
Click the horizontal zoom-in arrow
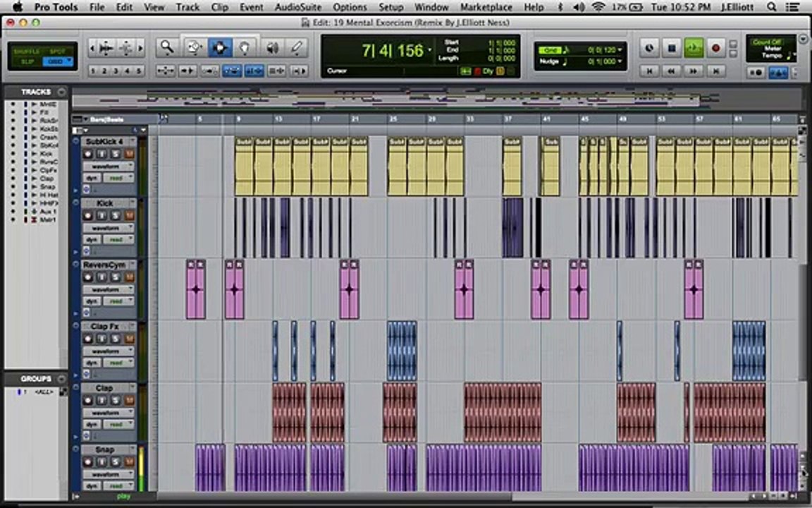click(x=140, y=48)
